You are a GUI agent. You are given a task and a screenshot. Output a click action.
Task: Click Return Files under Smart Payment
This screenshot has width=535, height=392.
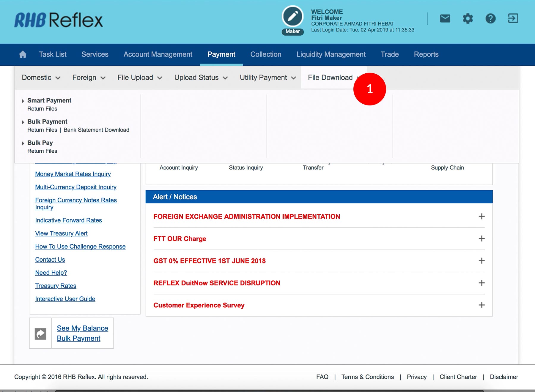pos(42,109)
